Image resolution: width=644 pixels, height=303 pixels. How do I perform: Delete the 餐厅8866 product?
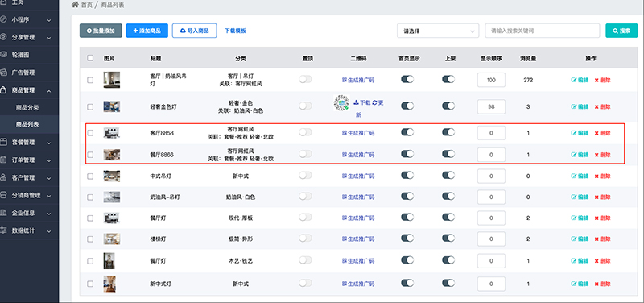(602, 155)
